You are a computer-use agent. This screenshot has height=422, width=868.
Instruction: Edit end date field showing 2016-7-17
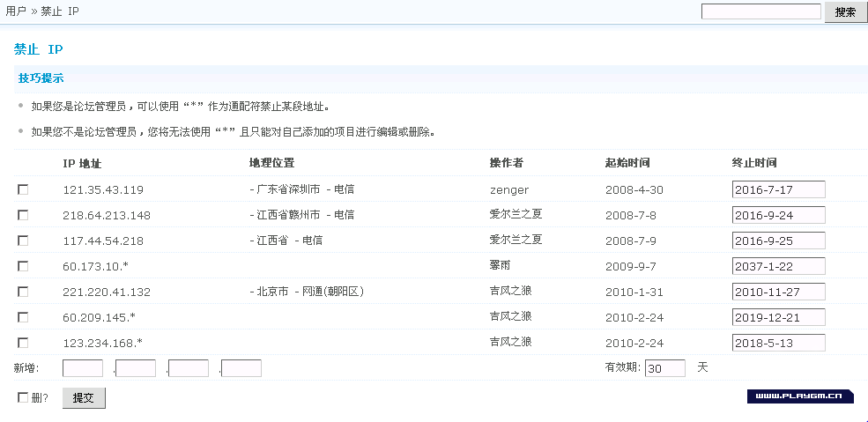[778, 190]
